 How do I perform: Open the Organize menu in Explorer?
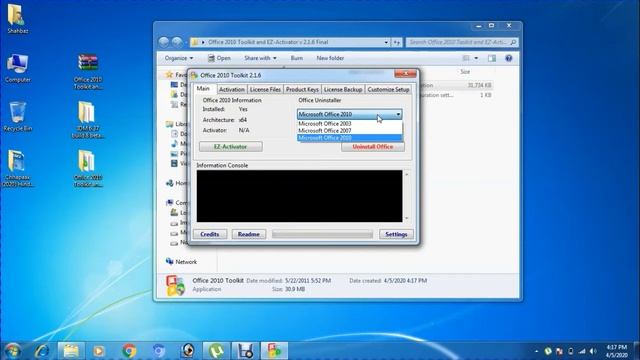pos(179,58)
